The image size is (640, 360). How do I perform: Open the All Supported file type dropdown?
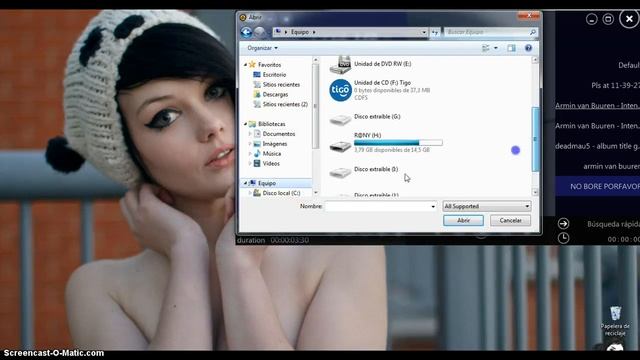pyautogui.click(x=487, y=207)
